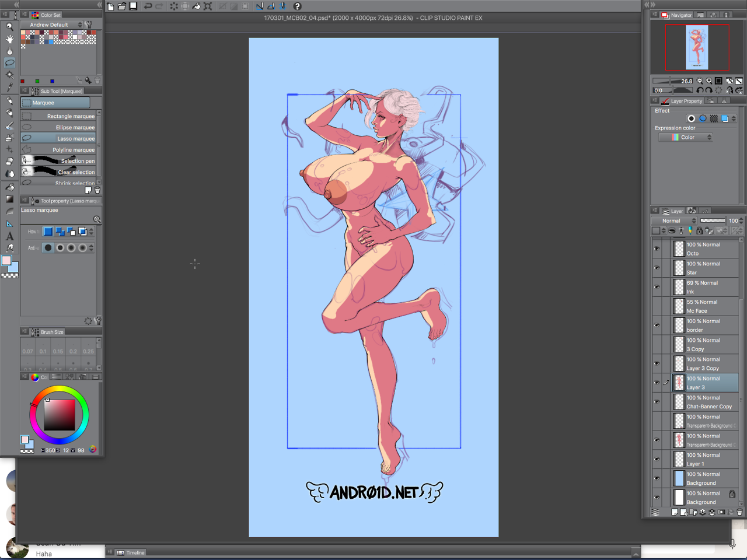747x560 pixels.
Task: Show the Mc Face layer
Action: point(657,307)
